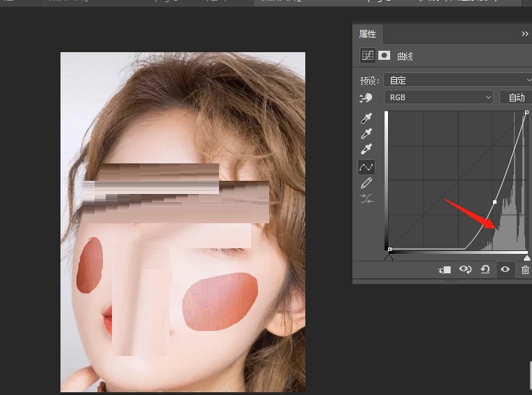
Task: Click the white point input slider
Action: click(526, 257)
